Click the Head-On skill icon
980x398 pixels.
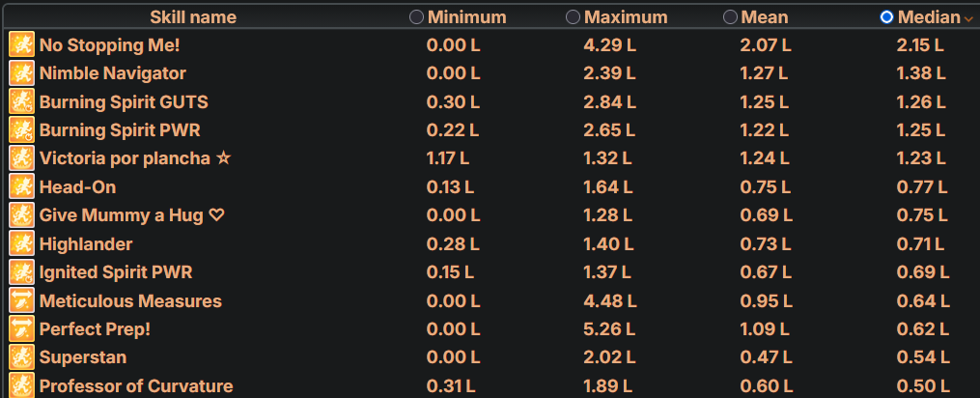pos(21,187)
